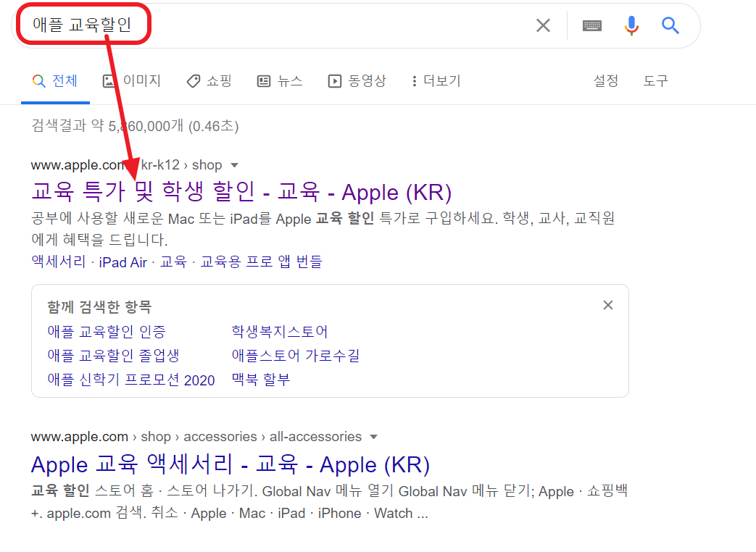Image resolution: width=756 pixels, height=552 pixels.
Task: Search related term 애플 교육할인 졸업생
Action: click(x=113, y=356)
